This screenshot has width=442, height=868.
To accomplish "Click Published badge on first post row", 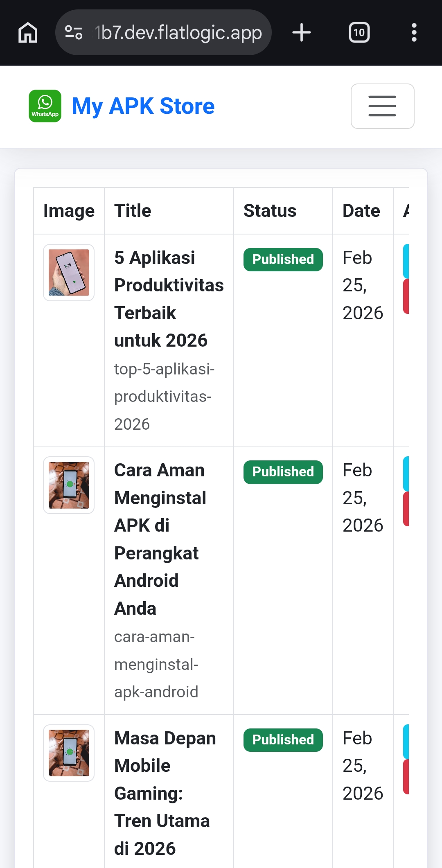I will [283, 259].
